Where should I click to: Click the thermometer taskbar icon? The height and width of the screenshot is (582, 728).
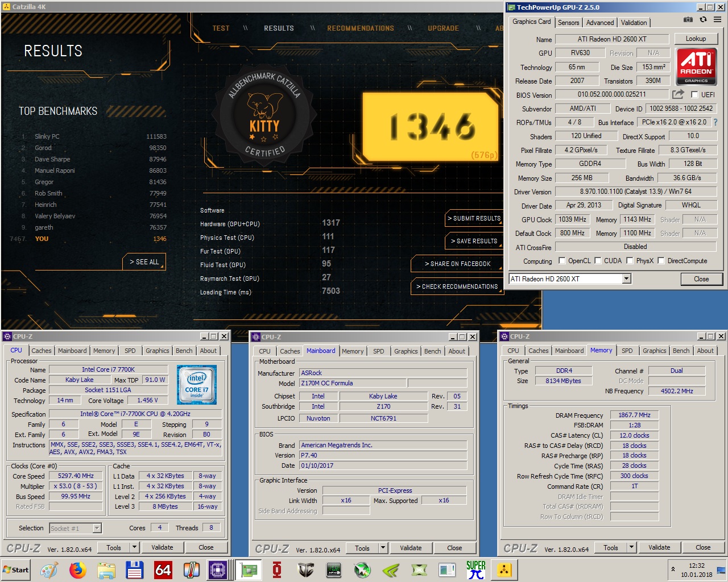192,570
